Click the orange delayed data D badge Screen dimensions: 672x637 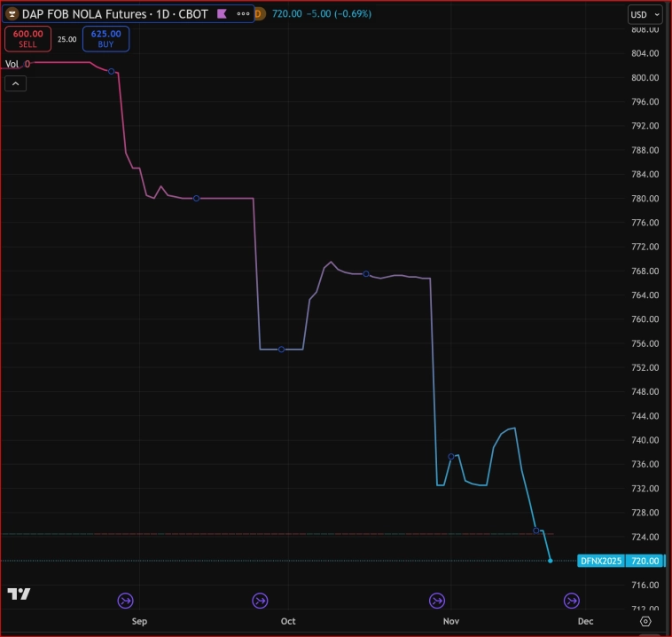pos(258,14)
